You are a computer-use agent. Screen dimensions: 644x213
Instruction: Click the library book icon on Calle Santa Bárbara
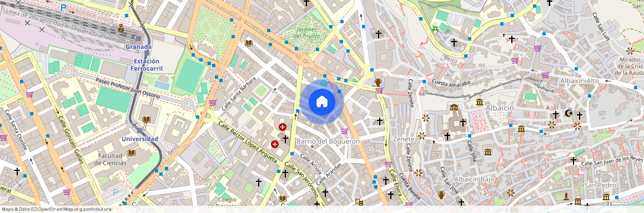[249, 43]
